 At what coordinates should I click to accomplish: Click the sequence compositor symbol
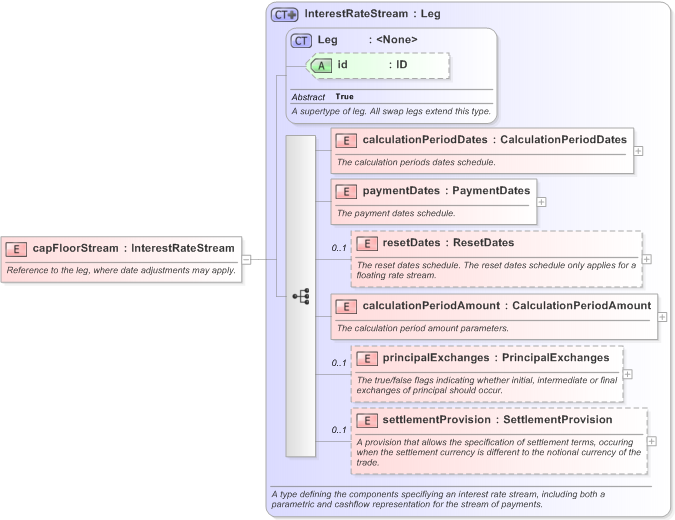pos(301,296)
